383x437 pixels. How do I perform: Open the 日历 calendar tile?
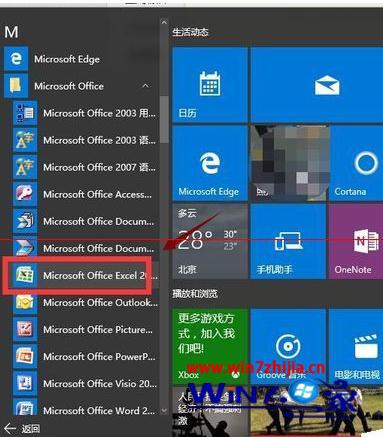[x=210, y=85]
